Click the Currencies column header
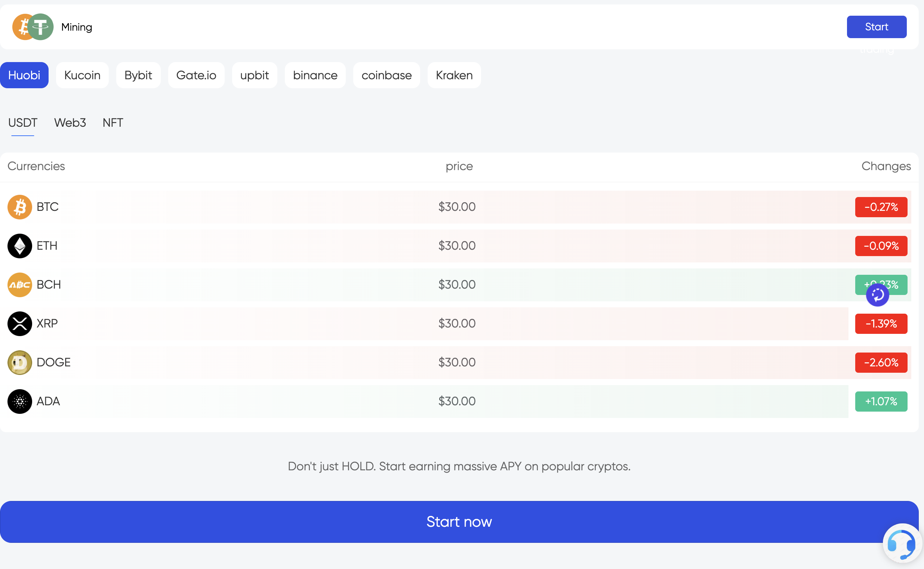 coord(36,166)
